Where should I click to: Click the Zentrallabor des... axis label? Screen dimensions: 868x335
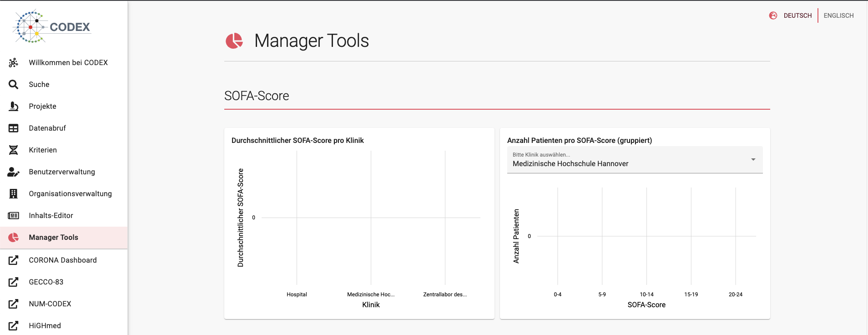pos(445,294)
